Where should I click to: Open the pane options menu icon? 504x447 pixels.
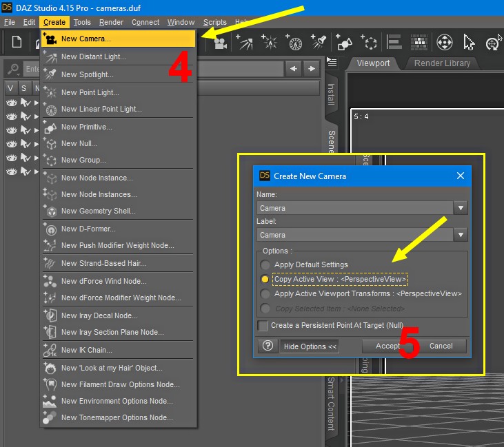pos(332,62)
